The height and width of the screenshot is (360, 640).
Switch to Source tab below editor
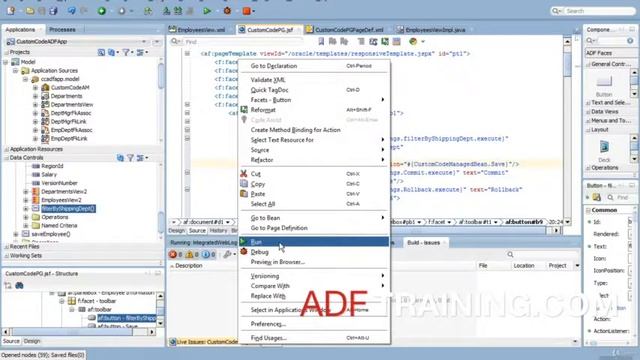(x=197, y=231)
